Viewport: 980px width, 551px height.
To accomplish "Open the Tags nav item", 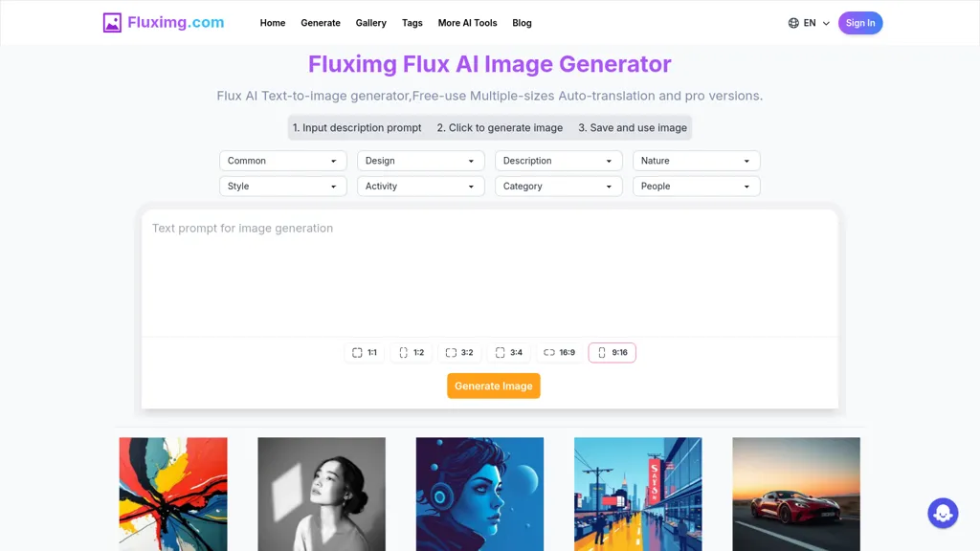I will pyautogui.click(x=412, y=23).
